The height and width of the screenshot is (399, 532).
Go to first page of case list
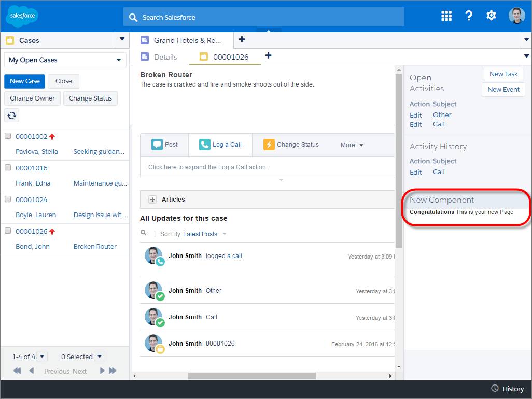pyautogui.click(x=17, y=370)
